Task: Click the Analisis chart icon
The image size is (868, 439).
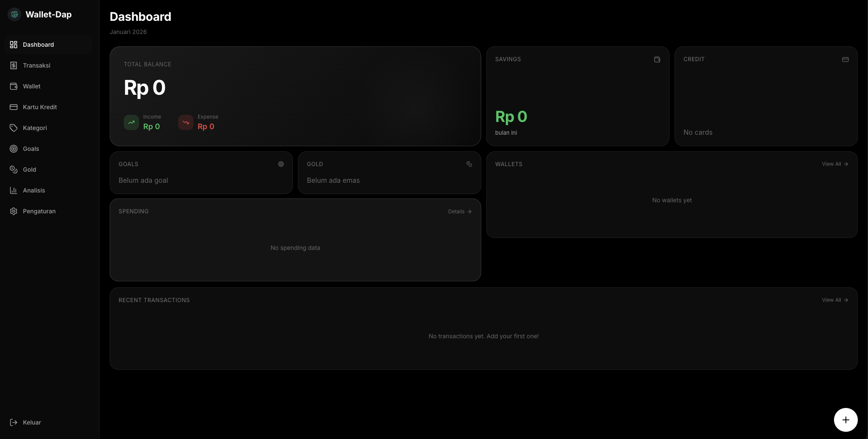Action: pos(13,190)
